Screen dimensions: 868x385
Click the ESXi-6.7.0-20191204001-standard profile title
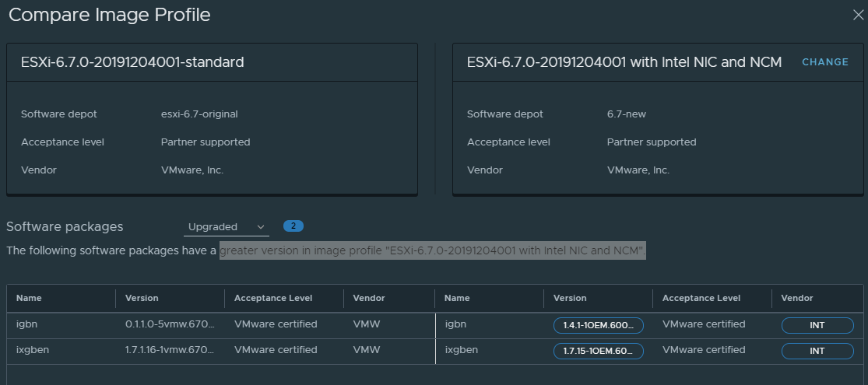click(132, 62)
